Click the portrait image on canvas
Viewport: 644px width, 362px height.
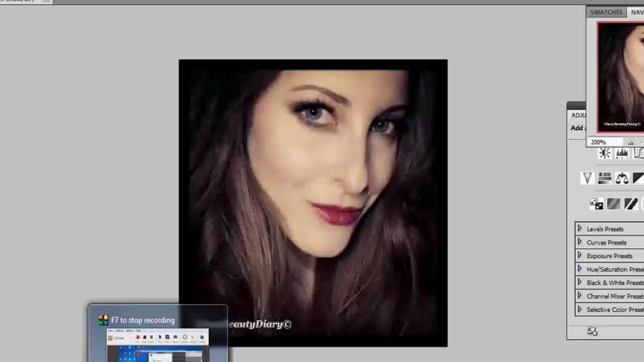click(x=313, y=203)
